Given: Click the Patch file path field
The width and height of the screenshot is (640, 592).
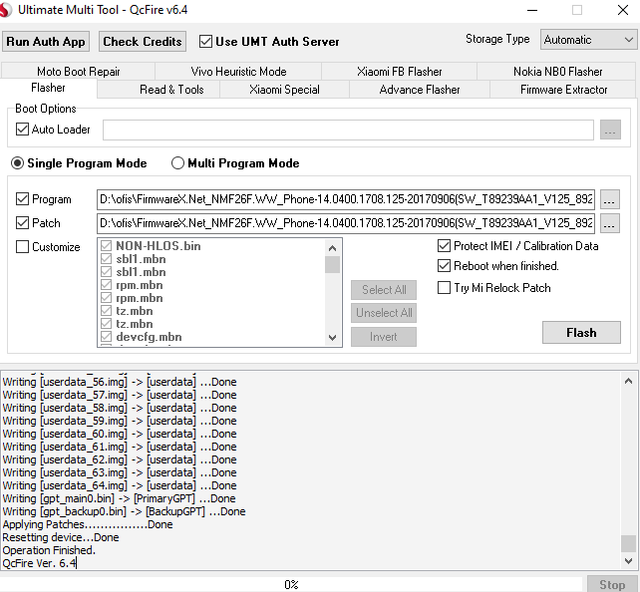Looking at the screenshot, I should (346, 223).
